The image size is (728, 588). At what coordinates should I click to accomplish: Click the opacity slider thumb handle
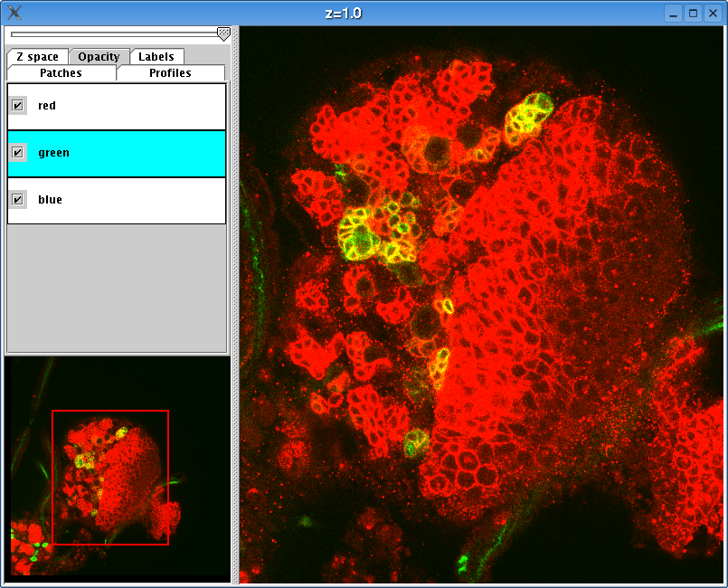coord(223,33)
